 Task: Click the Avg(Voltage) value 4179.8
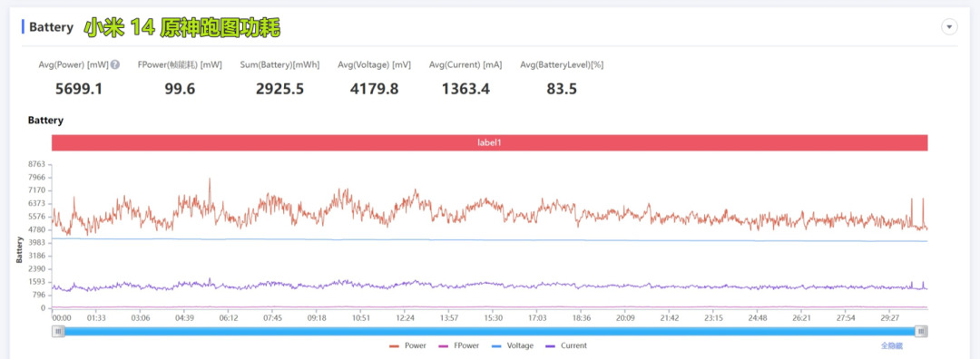374,89
